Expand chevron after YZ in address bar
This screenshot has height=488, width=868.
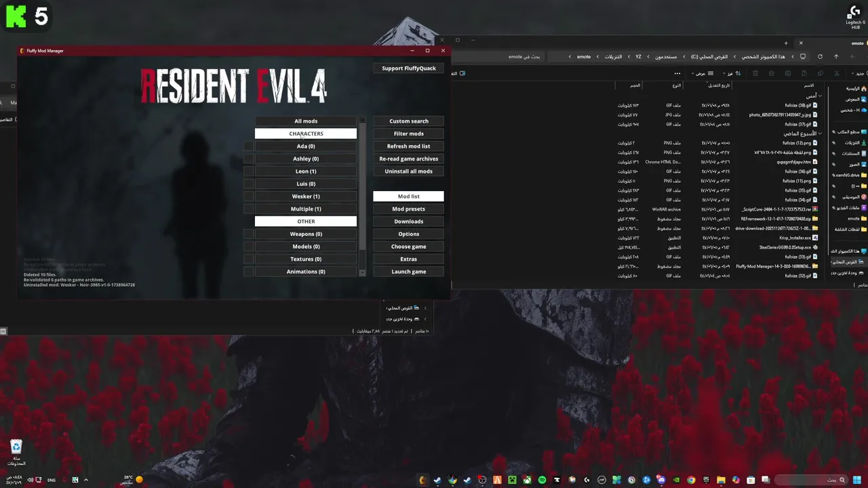629,56
